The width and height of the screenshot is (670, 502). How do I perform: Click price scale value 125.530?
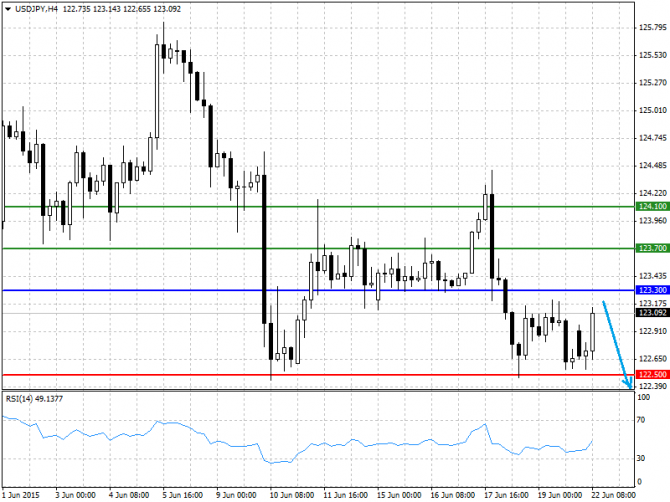click(652, 55)
